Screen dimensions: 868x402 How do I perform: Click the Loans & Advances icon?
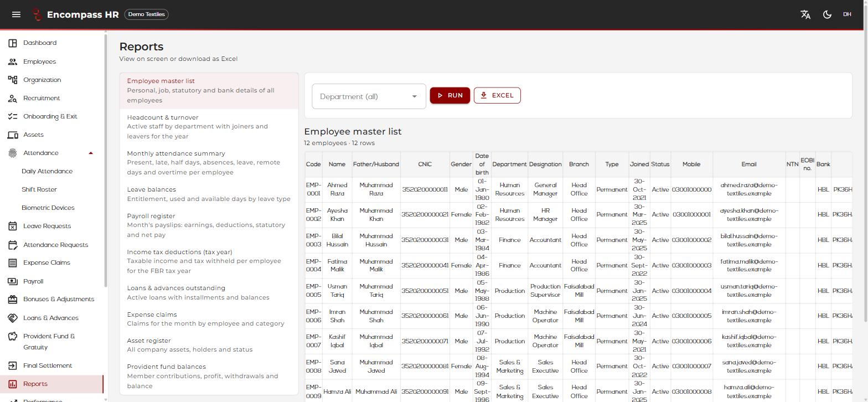coord(13,318)
